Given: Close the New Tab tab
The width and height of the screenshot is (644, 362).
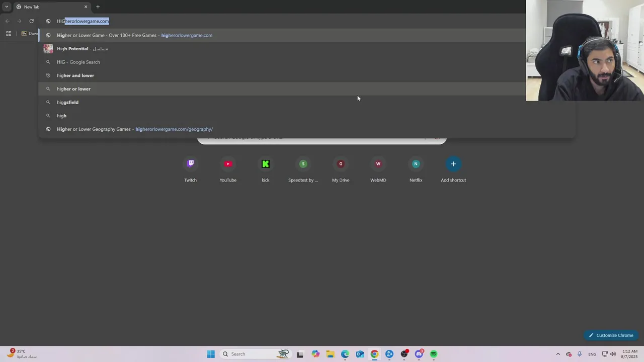Looking at the screenshot, I should (x=86, y=7).
